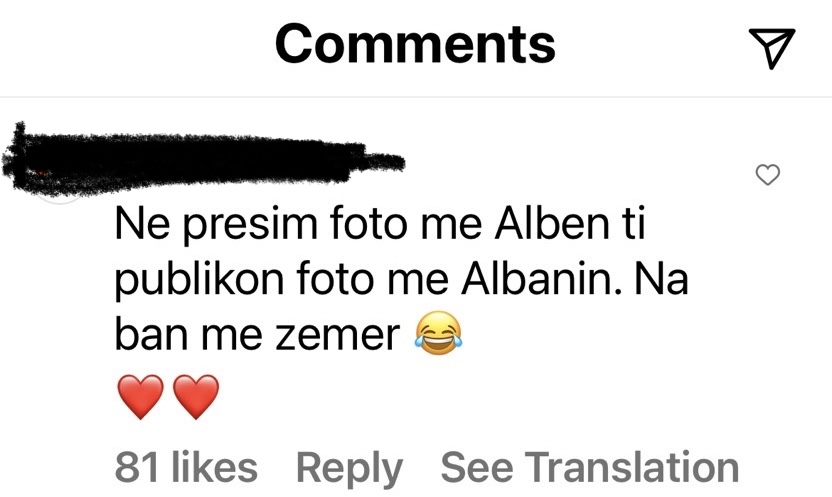
Task: Tap the laughing tears emoji
Action: 438,334
